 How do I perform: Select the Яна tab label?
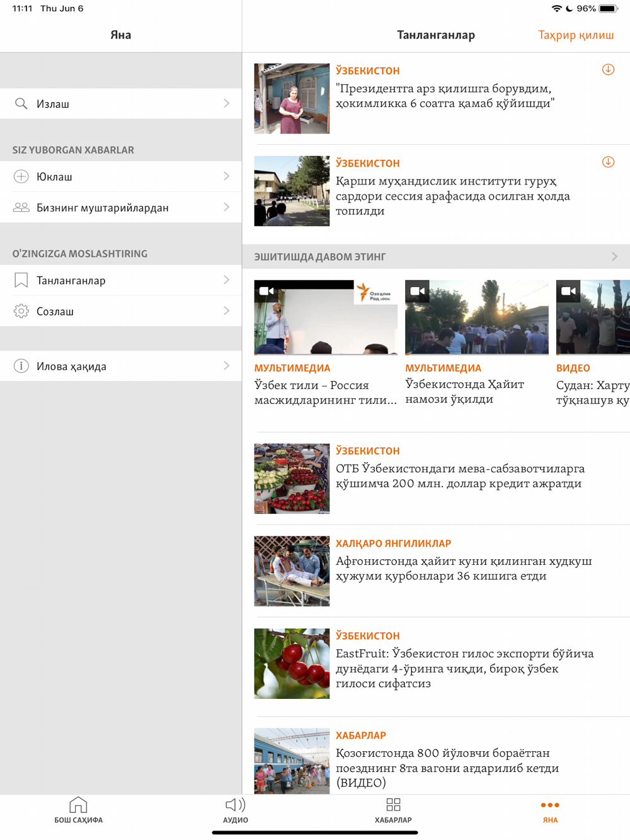[x=550, y=820]
